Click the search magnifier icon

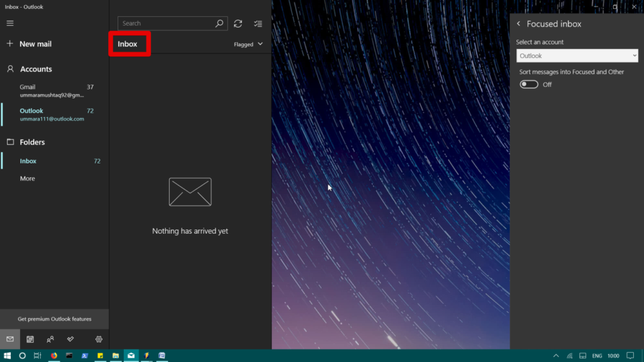coord(219,23)
